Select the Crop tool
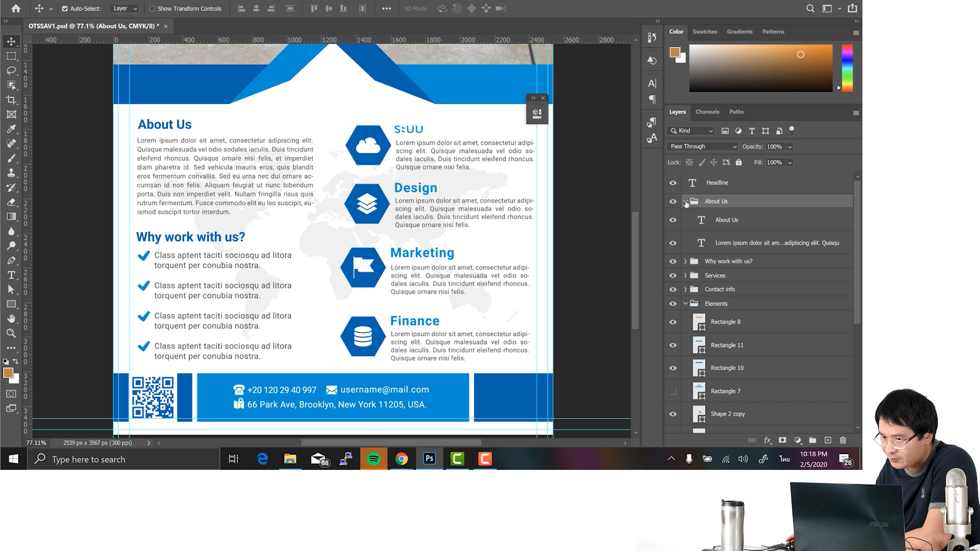The width and height of the screenshot is (980, 551). [11, 100]
